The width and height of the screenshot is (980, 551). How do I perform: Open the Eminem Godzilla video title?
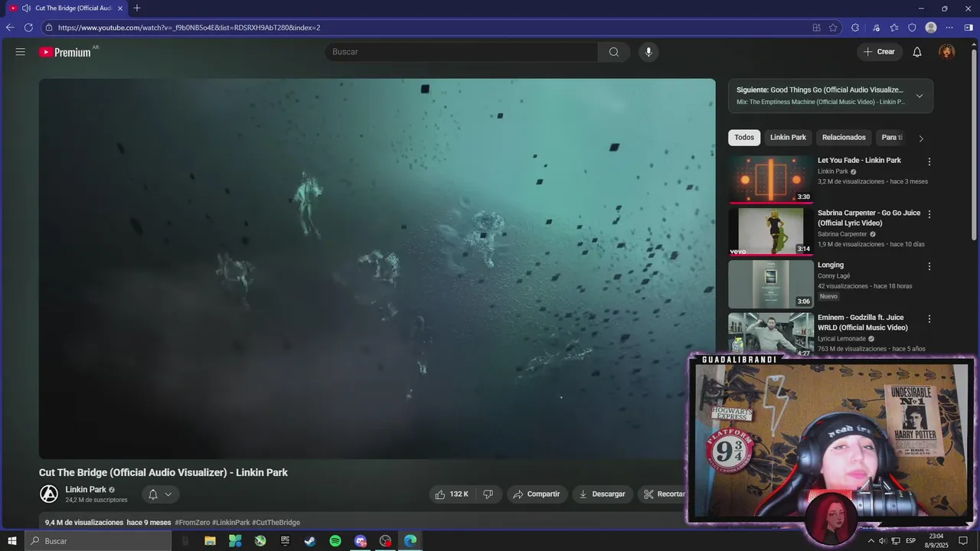click(863, 322)
